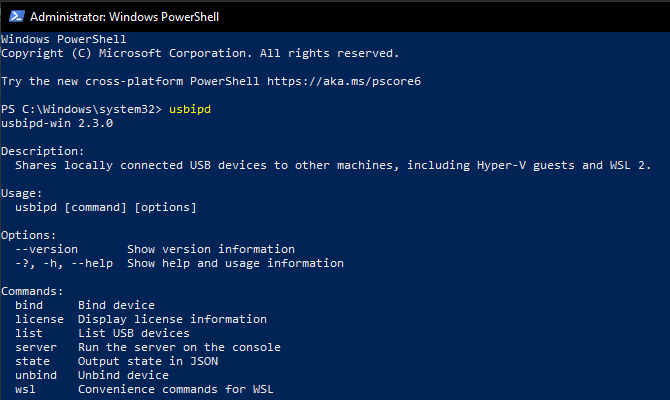Click the "bind" command in the list
670x400 pixels.
29,305
